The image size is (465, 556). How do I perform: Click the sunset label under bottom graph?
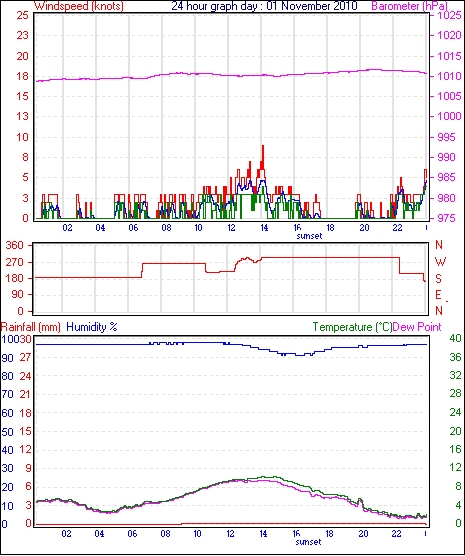308,542
